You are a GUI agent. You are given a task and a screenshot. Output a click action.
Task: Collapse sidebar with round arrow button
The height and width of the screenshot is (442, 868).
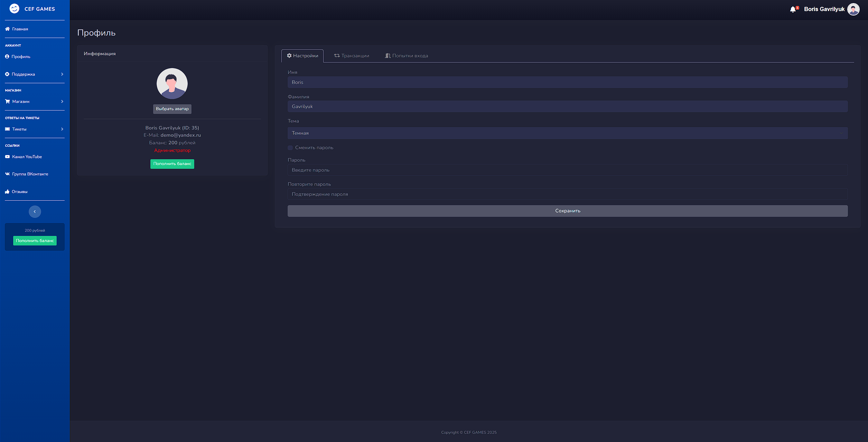point(35,212)
